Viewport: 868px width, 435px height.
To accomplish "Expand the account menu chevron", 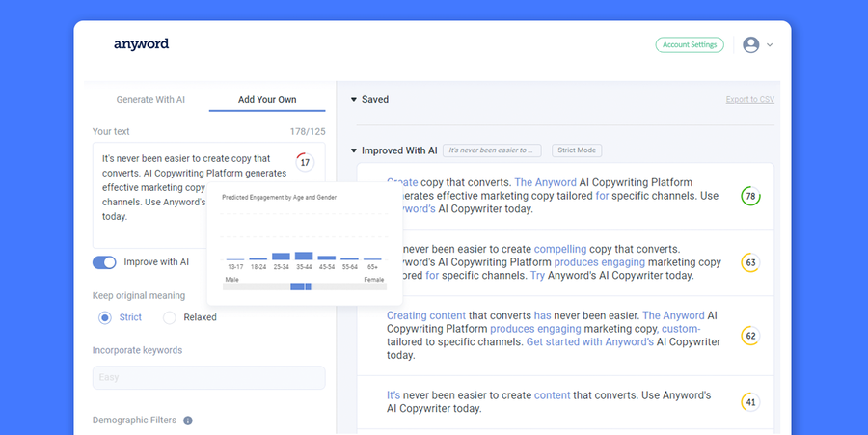I will (770, 45).
